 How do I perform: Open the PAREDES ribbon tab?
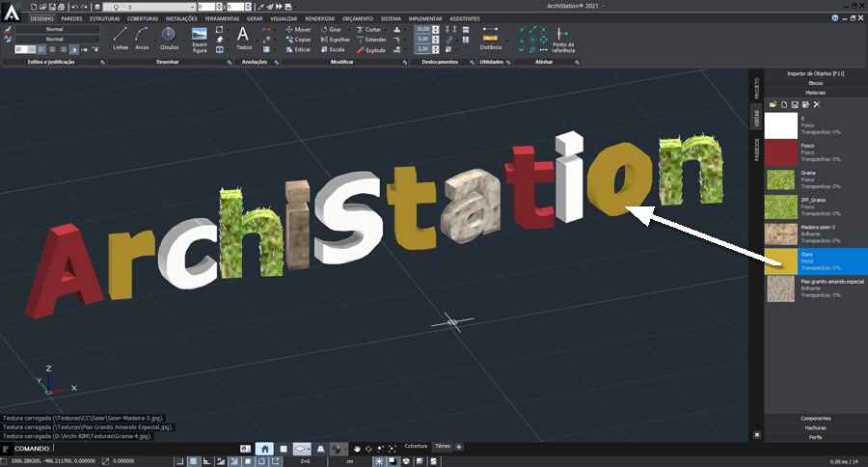coord(71,18)
